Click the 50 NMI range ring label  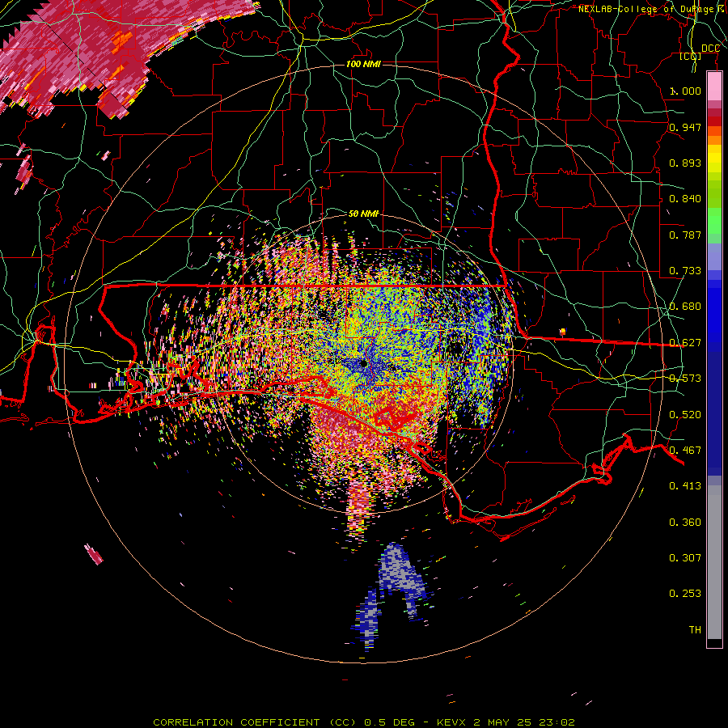(x=363, y=214)
